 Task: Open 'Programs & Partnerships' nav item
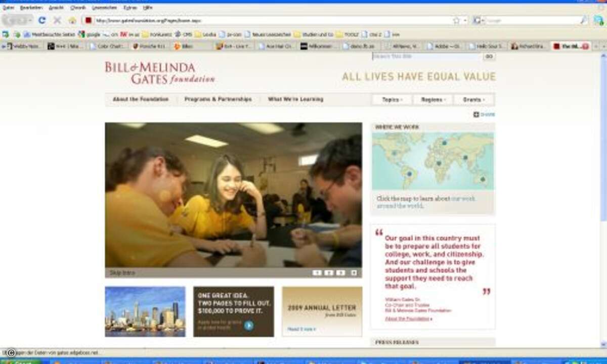click(x=218, y=100)
